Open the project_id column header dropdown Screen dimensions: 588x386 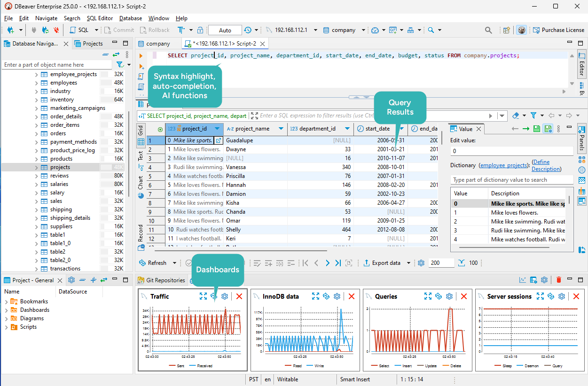coord(217,129)
